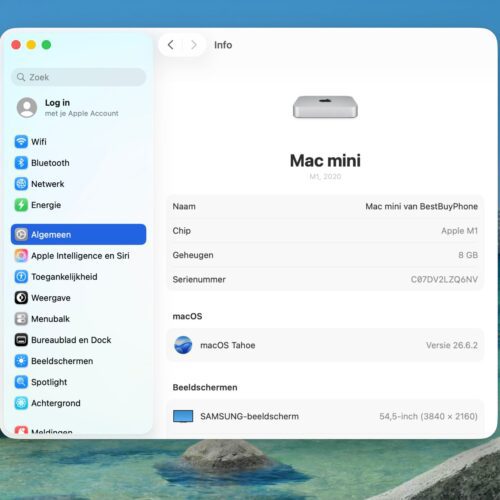Click the Energie lightning icon
Viewport: 500px width, 500px height.
[x=21, y=205]
